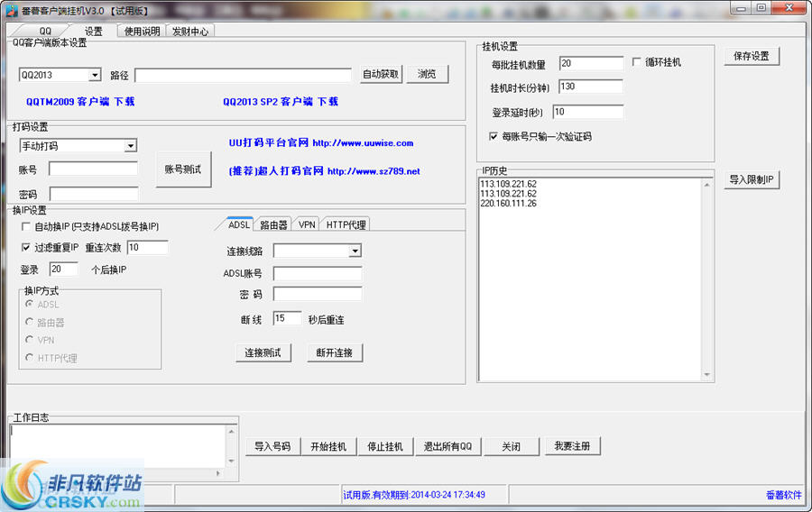Click the 保存设置 button
This screenshot has height=512, width=812.
coord(752,56)
